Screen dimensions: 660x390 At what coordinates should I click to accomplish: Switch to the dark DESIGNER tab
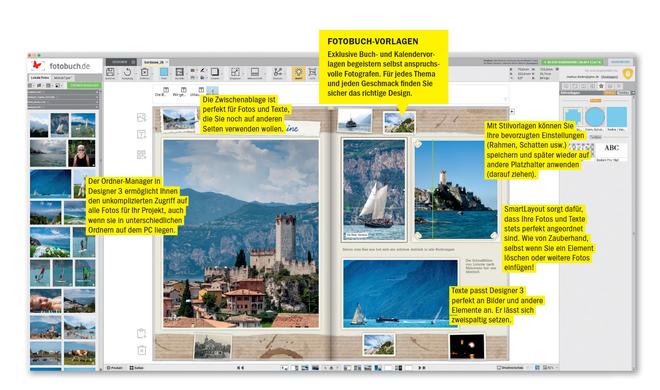point(120,62)
